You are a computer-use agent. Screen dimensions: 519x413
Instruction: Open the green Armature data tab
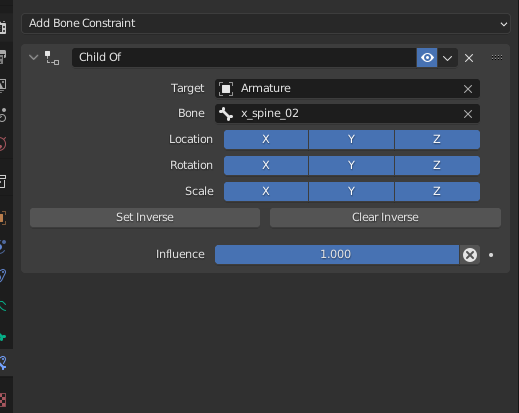pyautogui.click(x=3, y=305)
